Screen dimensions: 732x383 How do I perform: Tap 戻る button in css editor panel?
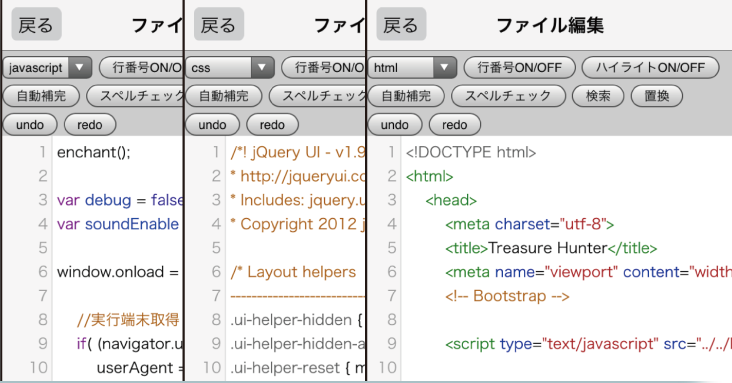click(218, 24)
